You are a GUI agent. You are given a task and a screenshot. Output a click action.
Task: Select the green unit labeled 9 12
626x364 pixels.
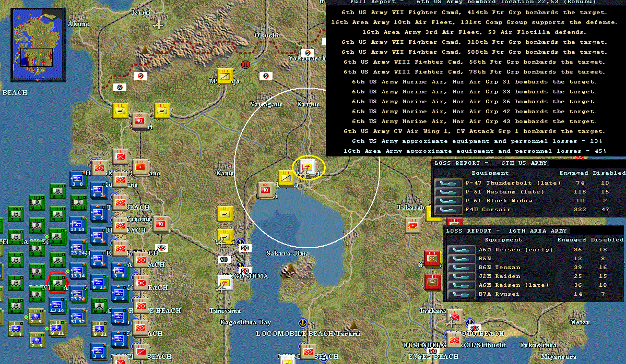tap(99, 306)
